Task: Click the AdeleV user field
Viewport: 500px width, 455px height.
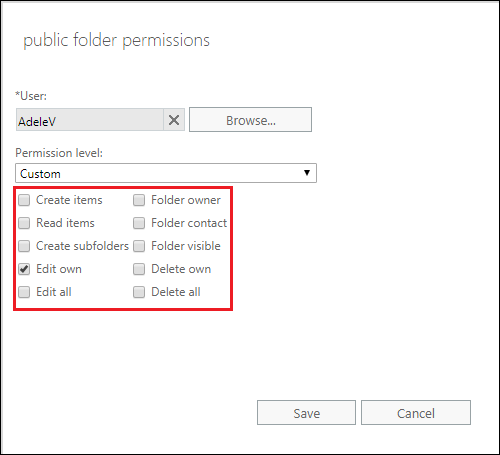Action: 90,120
